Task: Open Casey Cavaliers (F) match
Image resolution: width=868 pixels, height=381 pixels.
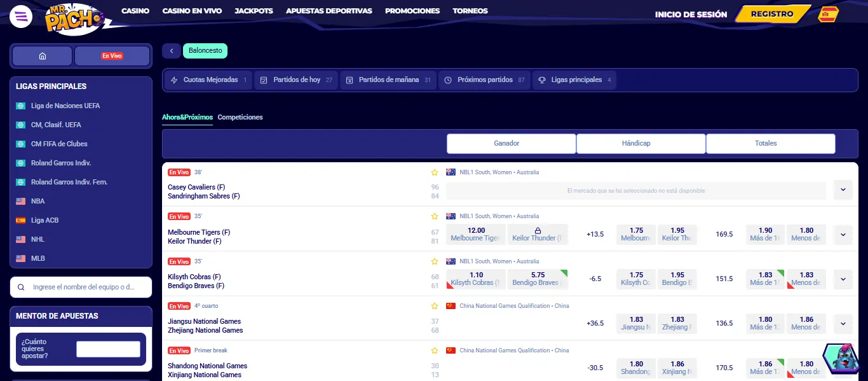Action: pyautogui.click(x=196, y=187)
